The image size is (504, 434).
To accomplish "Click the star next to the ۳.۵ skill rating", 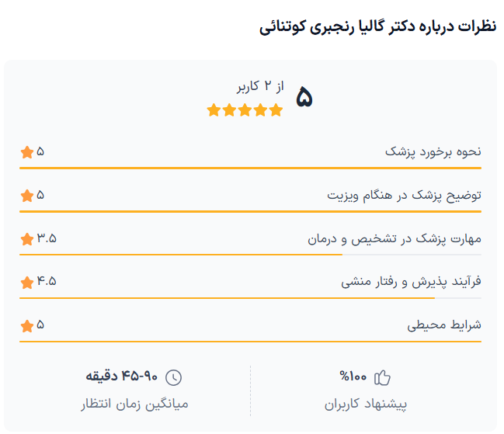I will click(x=27, y=238).
